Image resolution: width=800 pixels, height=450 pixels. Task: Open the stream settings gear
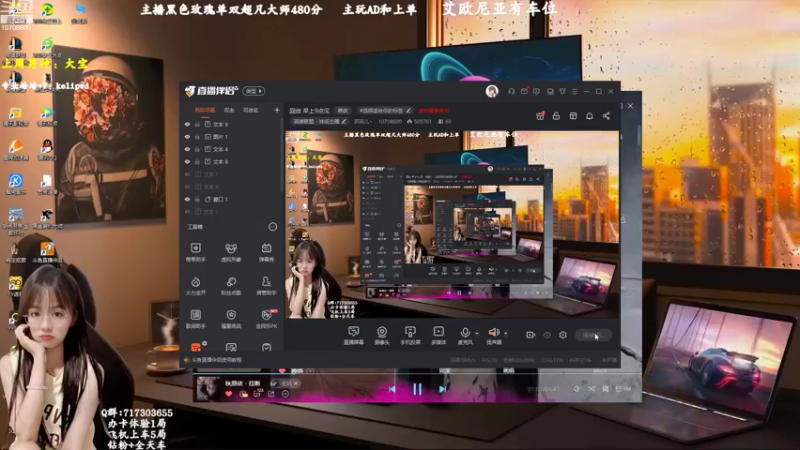coord(563,335)
